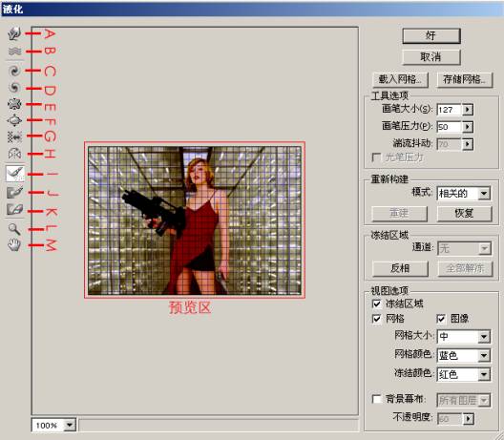Image resolution: width=504 pixels, height=440 pixels.
Task: Click the 好 confirm button
Action: coord(431,35)
